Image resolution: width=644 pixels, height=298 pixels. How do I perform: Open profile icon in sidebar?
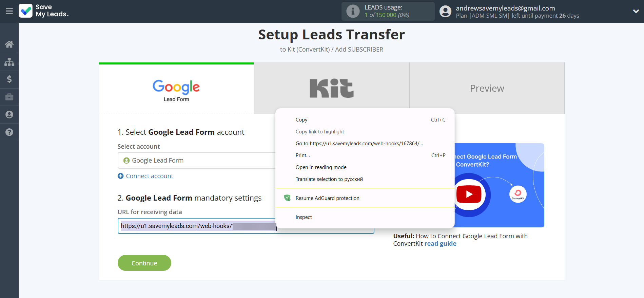9,115
